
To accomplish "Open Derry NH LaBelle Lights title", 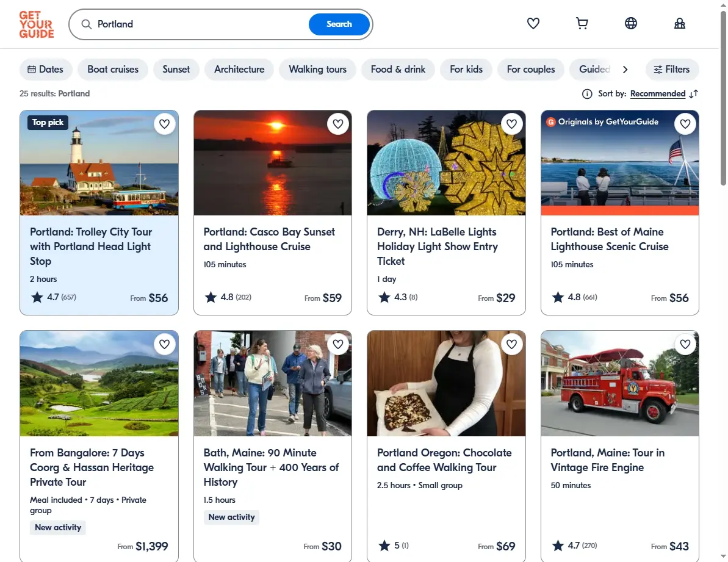I will point(438,247).
